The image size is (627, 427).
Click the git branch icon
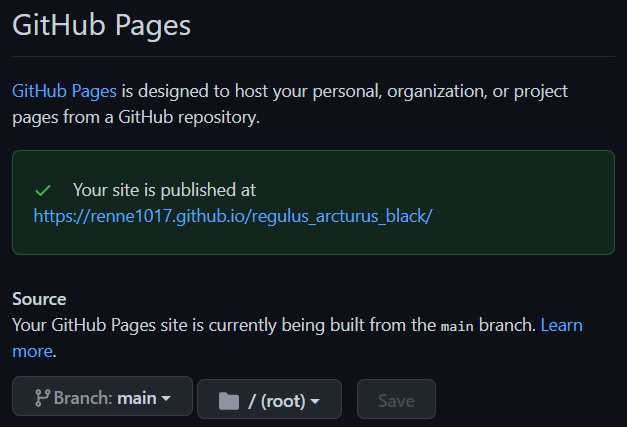coord(42,398)
